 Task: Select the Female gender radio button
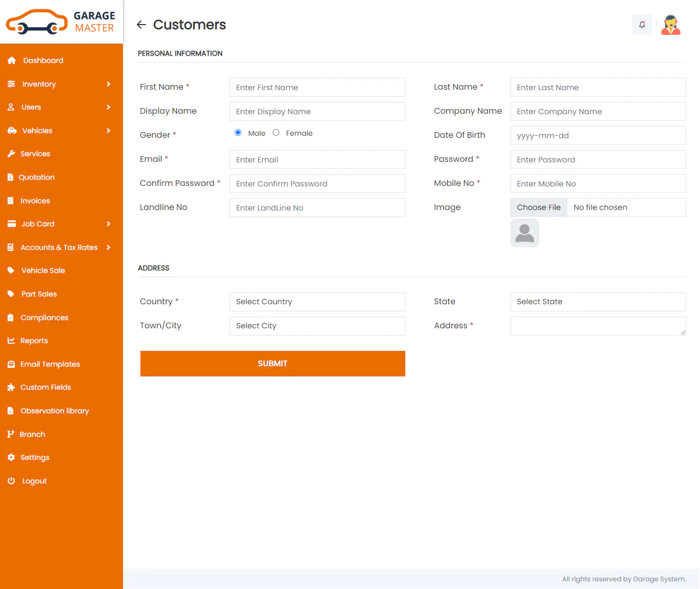click(276, 133)
